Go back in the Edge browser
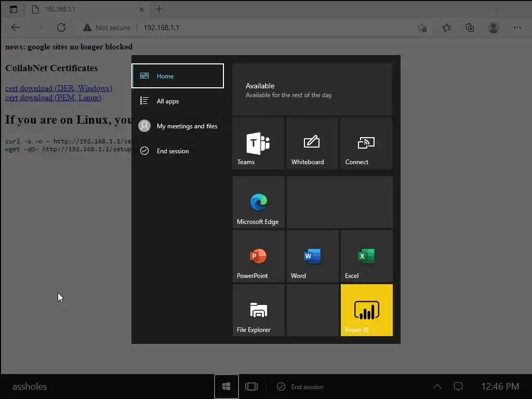 16,28
